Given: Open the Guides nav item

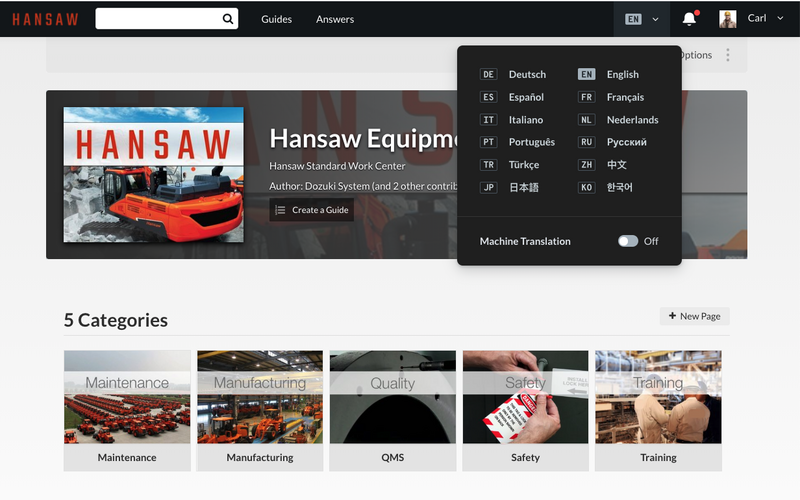Looking at the screenshot, I should pos(277,19).
